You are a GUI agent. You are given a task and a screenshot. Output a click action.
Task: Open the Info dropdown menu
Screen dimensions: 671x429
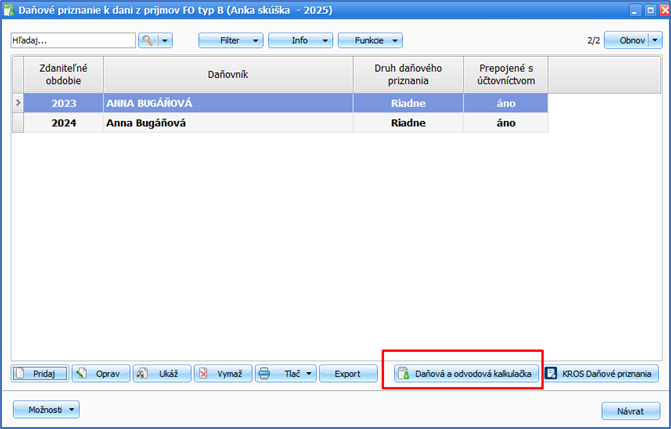(300, 40)
